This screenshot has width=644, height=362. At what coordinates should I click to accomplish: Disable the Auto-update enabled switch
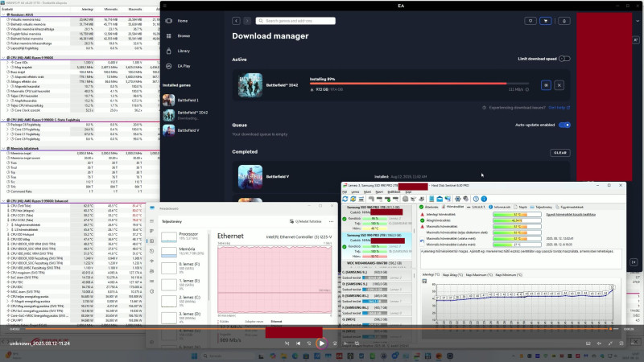[565, 125]
